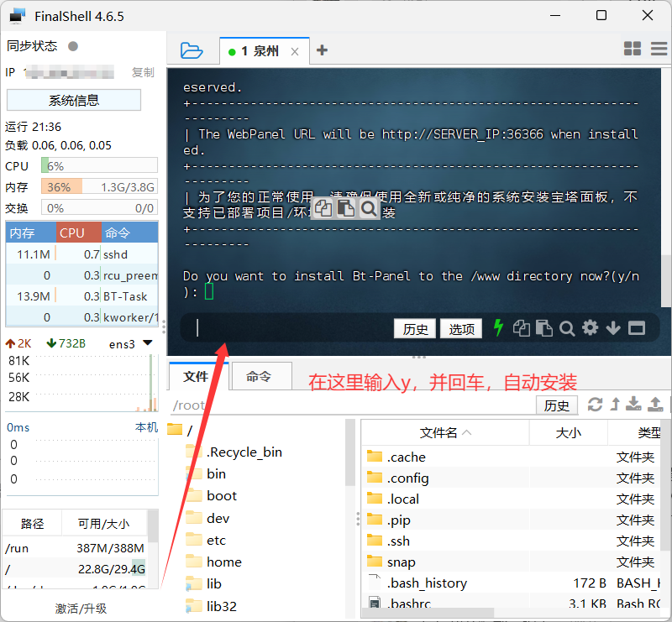Open the command bar 历史 history list

(x=415, y=329)
